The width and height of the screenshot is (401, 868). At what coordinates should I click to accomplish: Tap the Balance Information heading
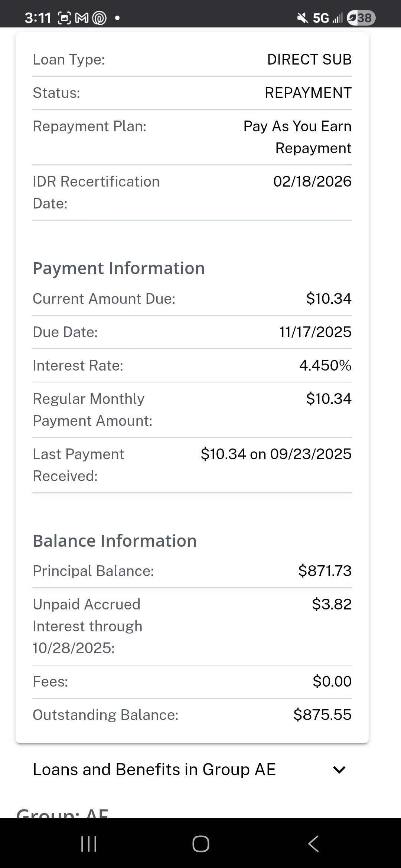(115, 541)
